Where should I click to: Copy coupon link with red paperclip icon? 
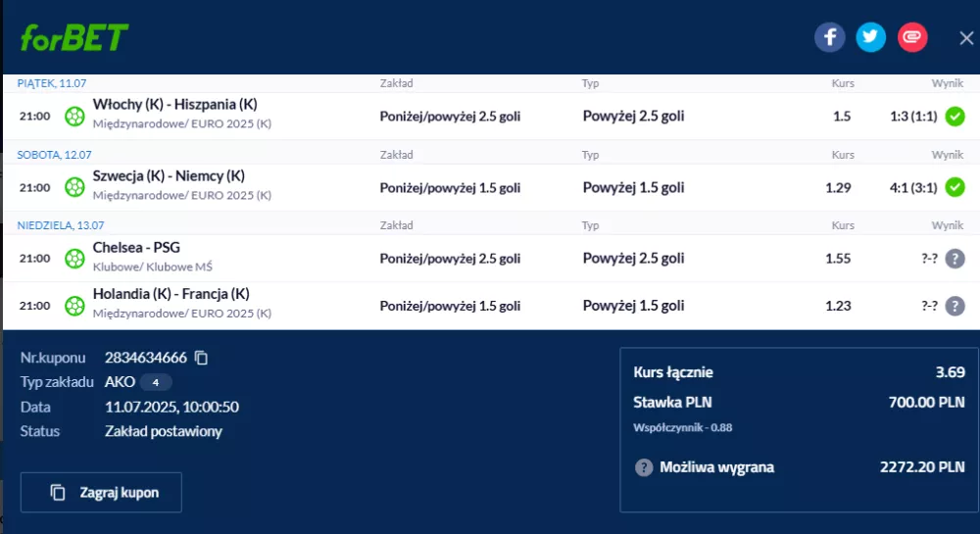912,37
